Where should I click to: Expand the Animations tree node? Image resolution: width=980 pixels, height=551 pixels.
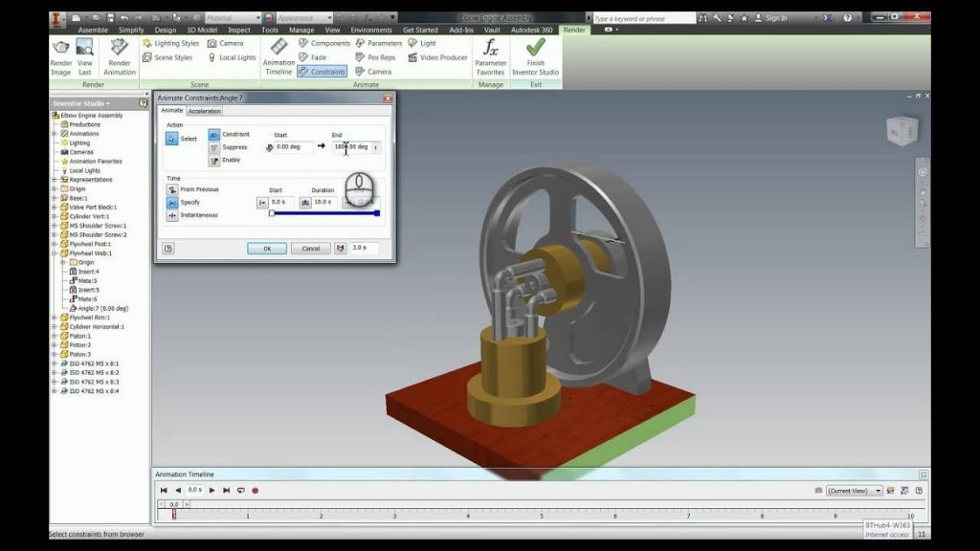point(55,134)
